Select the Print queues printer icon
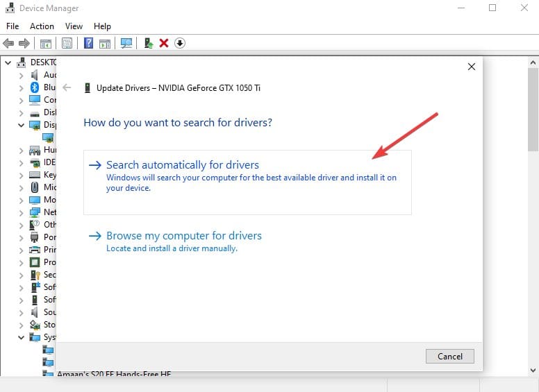 click(35, 250)
